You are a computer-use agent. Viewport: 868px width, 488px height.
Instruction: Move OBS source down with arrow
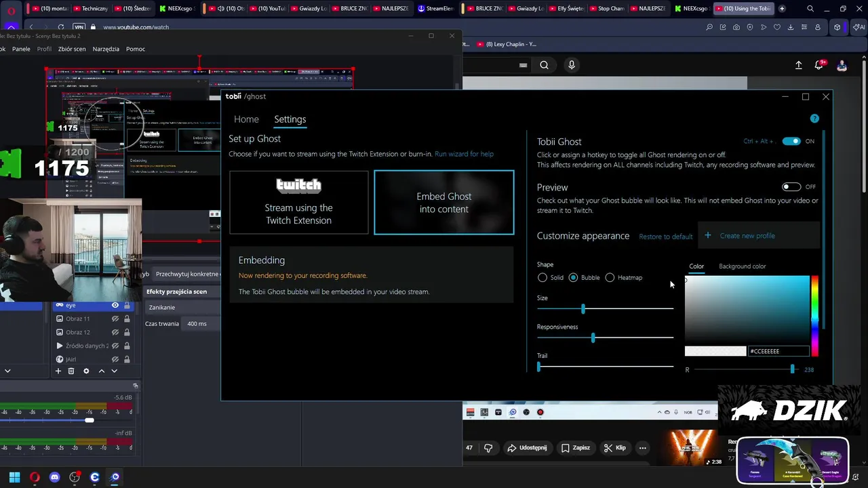coord(114,371)
